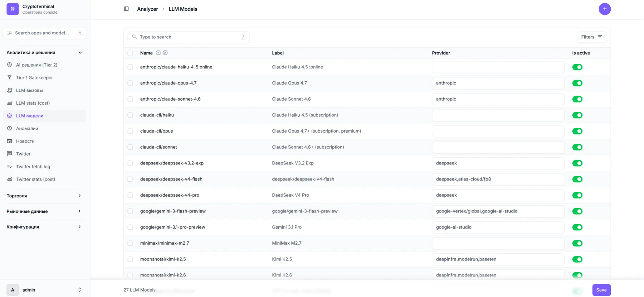
Task: Open the google/gemini-3.1-pro-preview model link
Action: pyautogui.click(x=172, y=227)
